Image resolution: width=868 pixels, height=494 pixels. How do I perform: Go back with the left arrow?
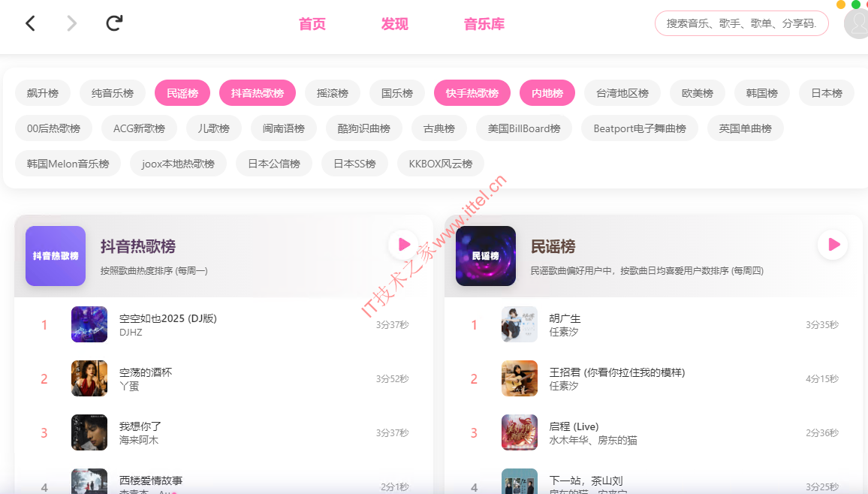(x=31, y=23)
